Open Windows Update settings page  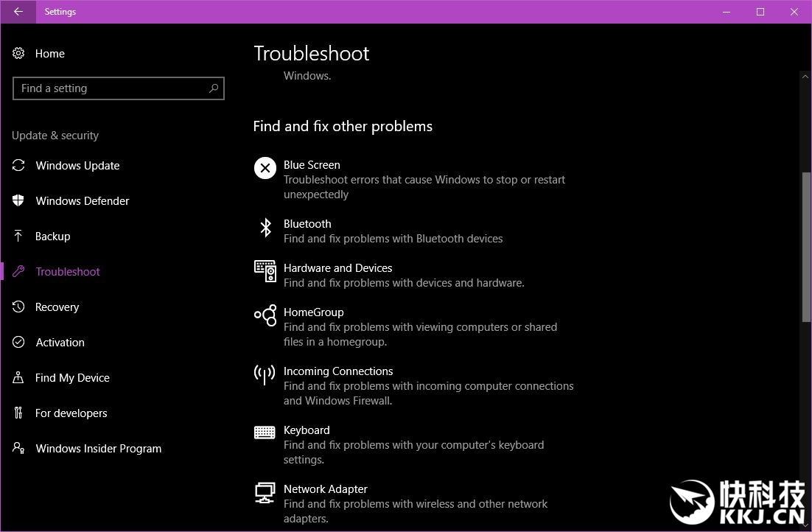77,166
